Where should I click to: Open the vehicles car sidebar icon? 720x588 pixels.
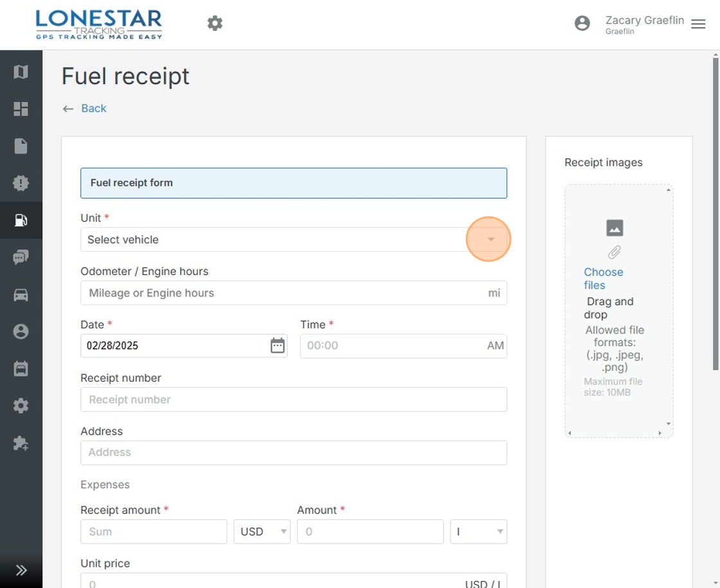pyautogui.click(x=21, y=295)
